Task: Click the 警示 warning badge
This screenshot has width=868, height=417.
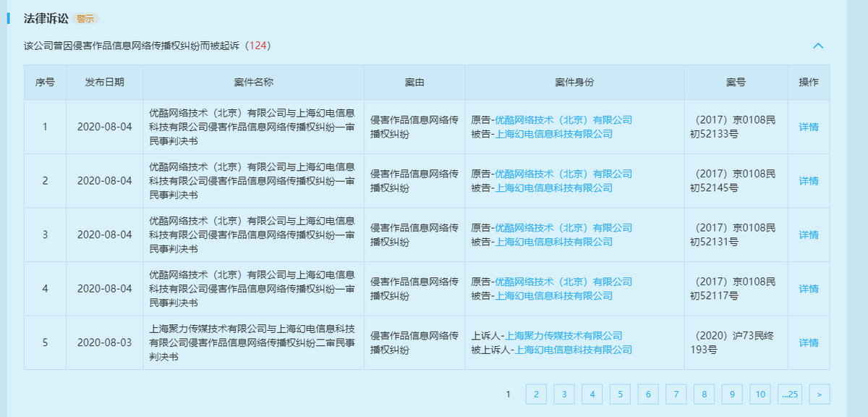Action: pyautogui.click(x=85, y=18)
